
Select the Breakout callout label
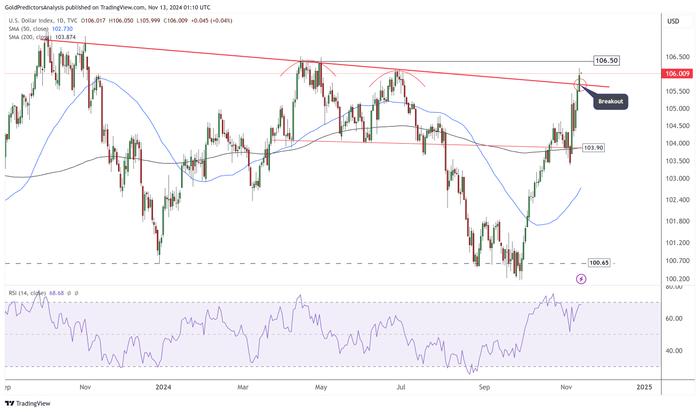click(610, 102)
